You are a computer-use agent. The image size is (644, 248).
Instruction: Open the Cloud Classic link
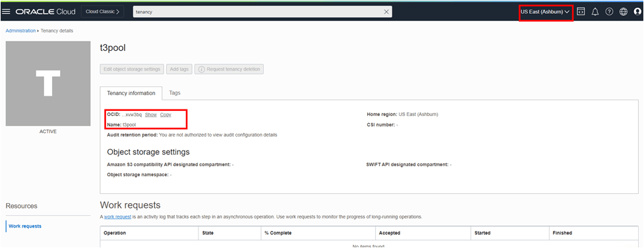point(103,12)
